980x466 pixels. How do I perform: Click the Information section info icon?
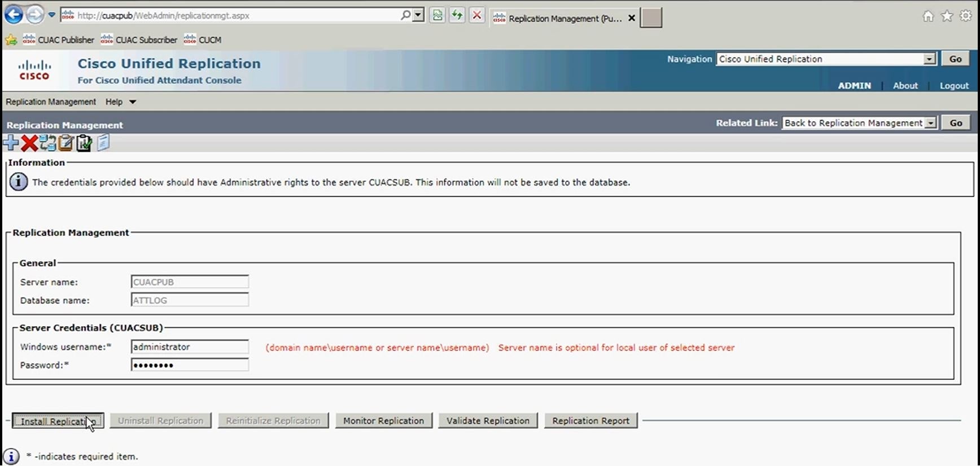19,182
